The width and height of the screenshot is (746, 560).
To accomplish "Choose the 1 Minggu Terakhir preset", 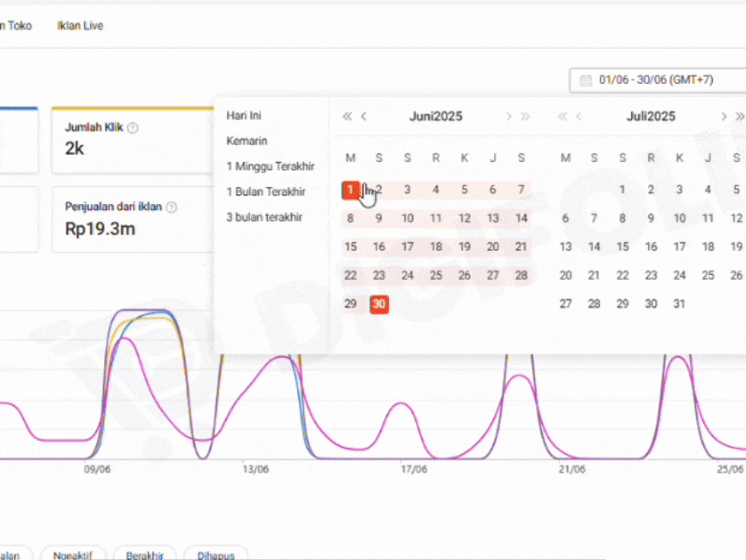I will tap(271, 166).
